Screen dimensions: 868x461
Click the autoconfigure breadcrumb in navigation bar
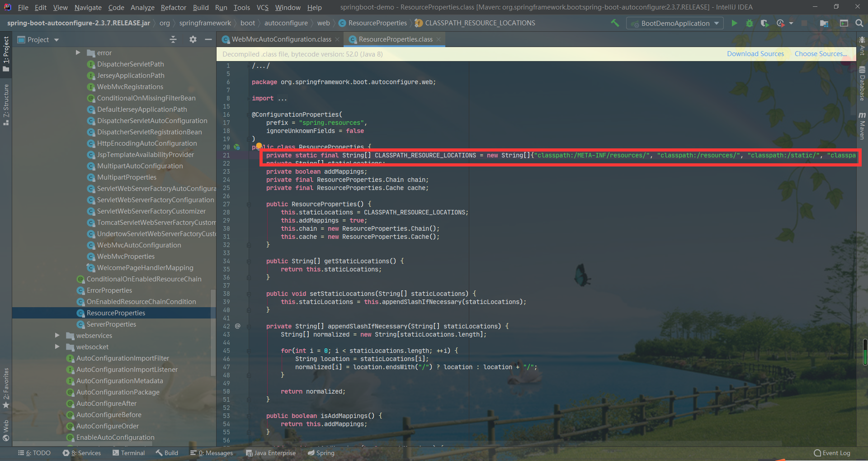point(286,23)
